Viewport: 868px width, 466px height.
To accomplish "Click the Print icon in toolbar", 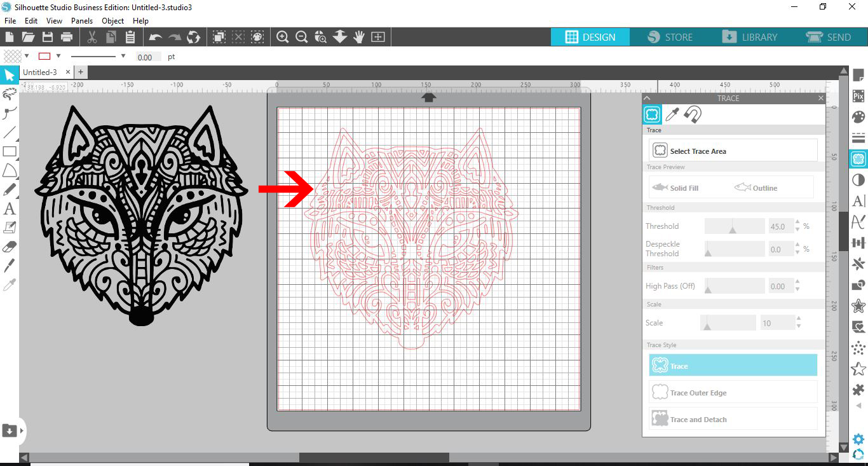I will 66,37.
